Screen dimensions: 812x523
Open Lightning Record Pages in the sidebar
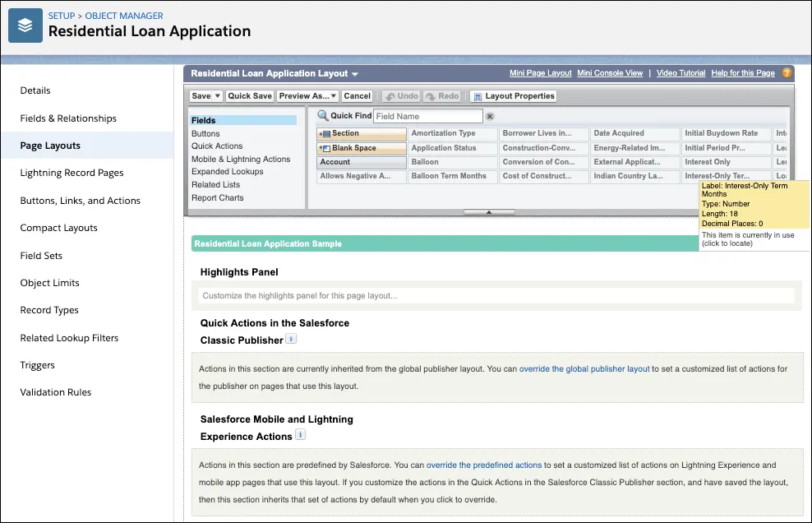72,173
